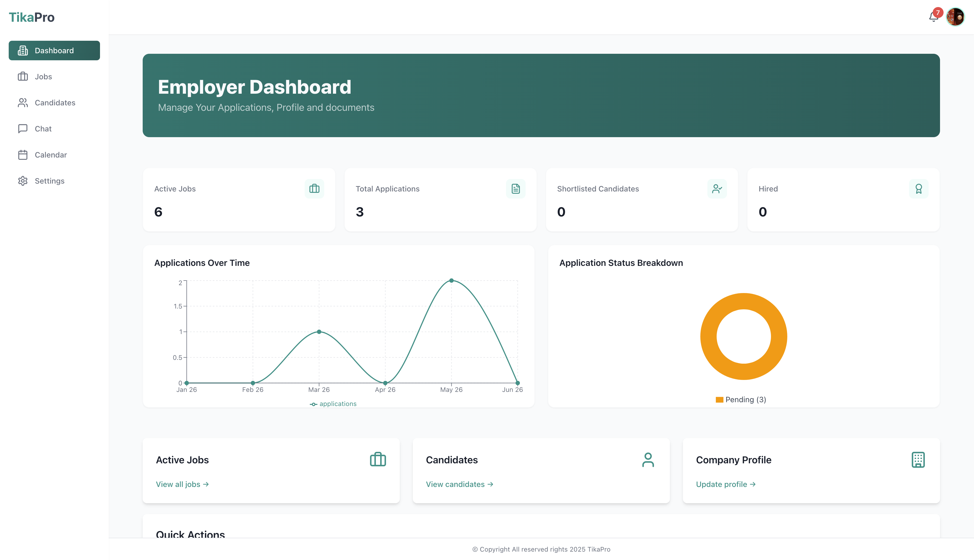Follow the View all jobs link
974x560 pixels.
pos(182,484)
